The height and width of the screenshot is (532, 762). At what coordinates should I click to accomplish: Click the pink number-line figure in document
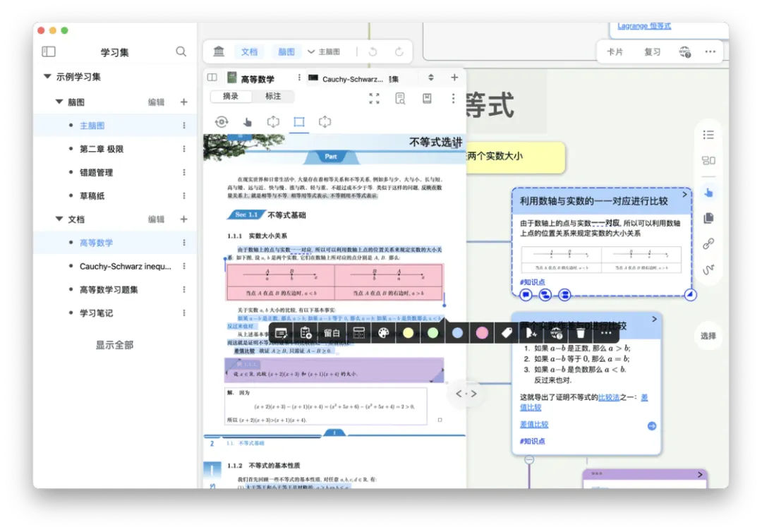pos(334,282)
